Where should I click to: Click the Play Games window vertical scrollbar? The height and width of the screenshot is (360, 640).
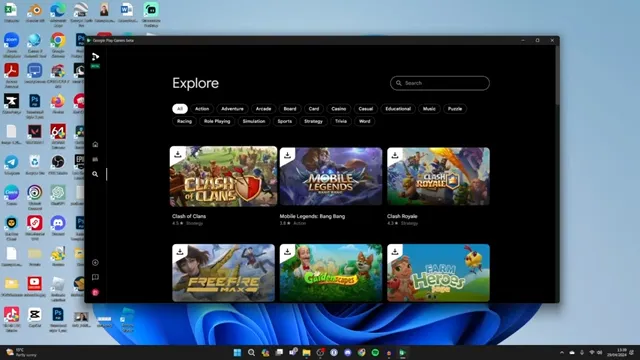[557, 76]
